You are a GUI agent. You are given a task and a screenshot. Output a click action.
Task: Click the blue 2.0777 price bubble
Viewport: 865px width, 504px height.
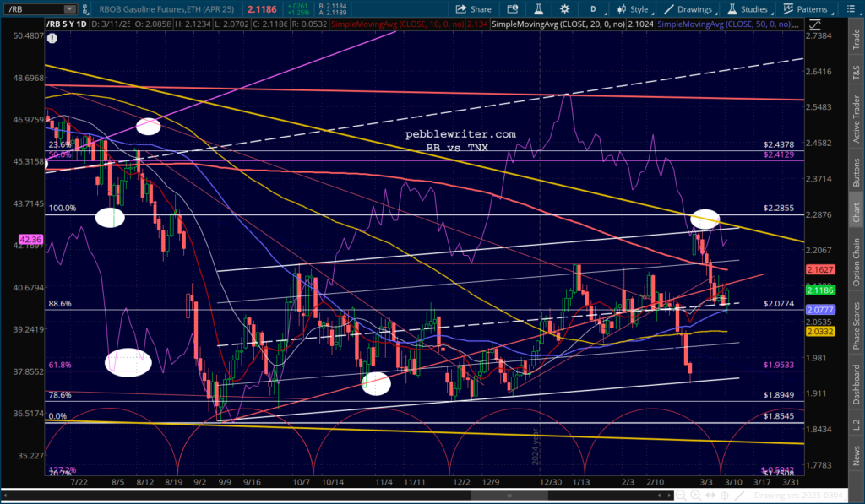point(820,310)
